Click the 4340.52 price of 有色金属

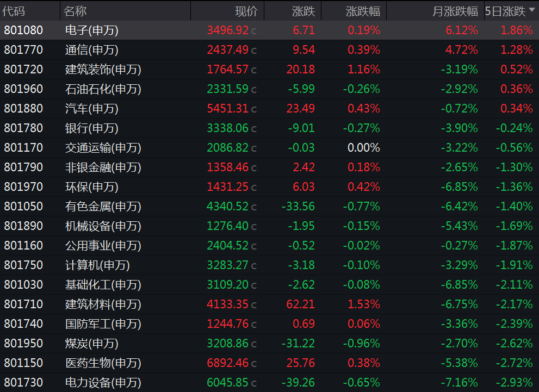tap(227, 207)
